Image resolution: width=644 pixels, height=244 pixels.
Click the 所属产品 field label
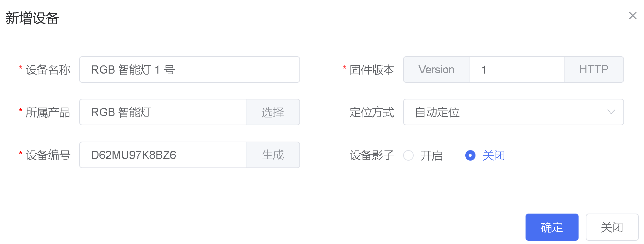pyautogui.click(x=48, y=113)
